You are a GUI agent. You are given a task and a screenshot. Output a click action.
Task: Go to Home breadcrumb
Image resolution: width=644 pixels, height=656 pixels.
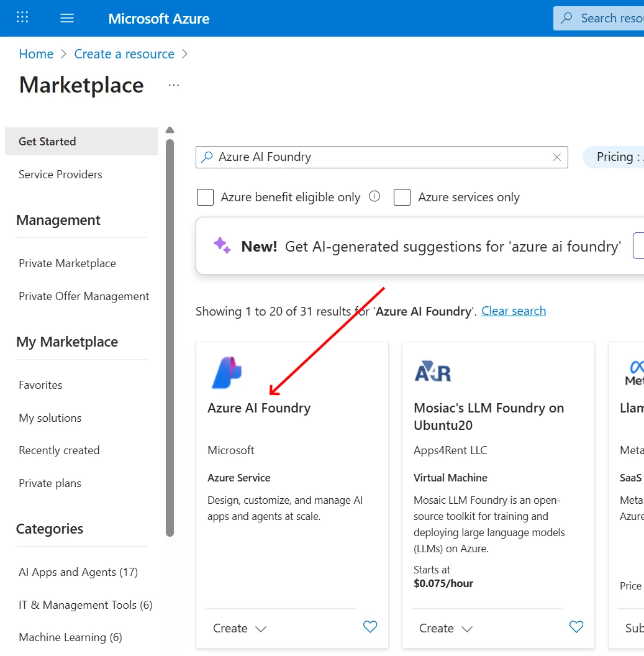[x=37, y=54]
